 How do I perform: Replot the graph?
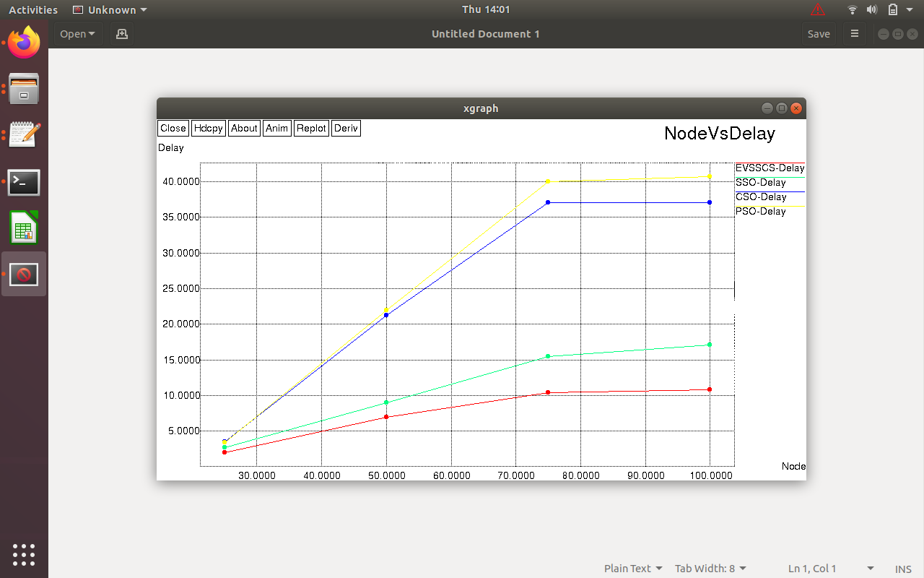click(312, 128)
